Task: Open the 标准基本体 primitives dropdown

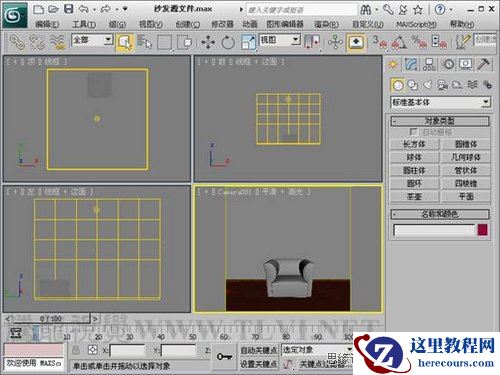Action: (440, 102)
